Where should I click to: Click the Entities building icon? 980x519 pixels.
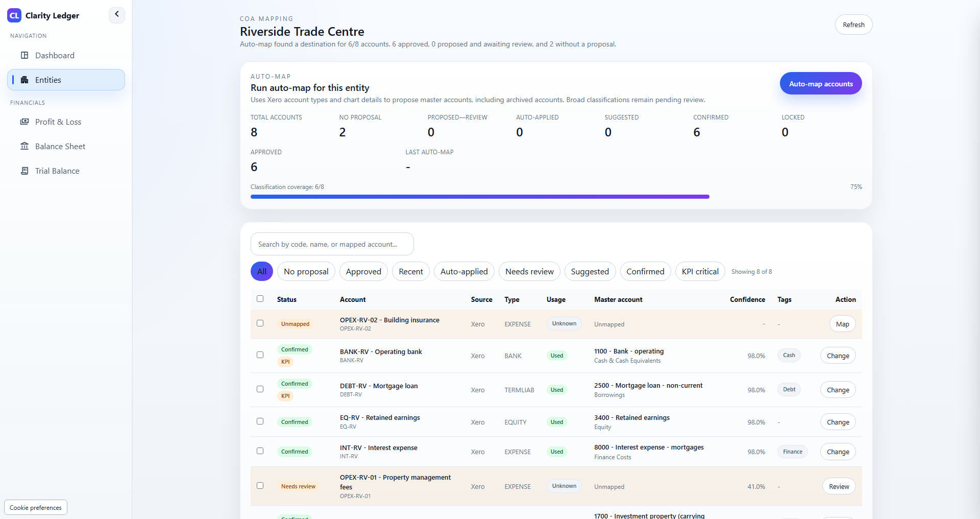pos(24,80)
